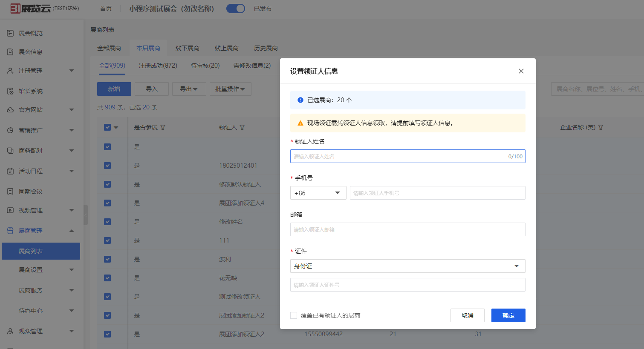
Task: Click the 活动日程 calendar icon
Action: (x=10, y=171)
